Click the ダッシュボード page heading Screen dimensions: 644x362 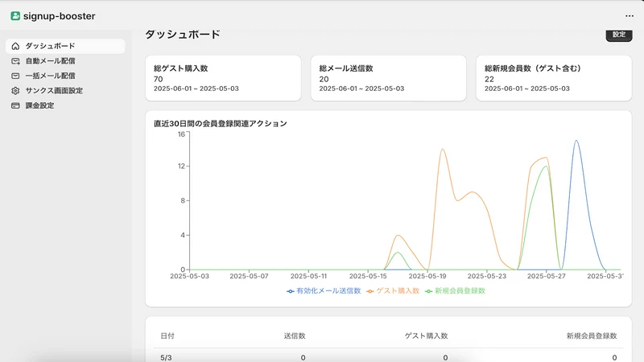pyautogui.click(x=183, y=35)
